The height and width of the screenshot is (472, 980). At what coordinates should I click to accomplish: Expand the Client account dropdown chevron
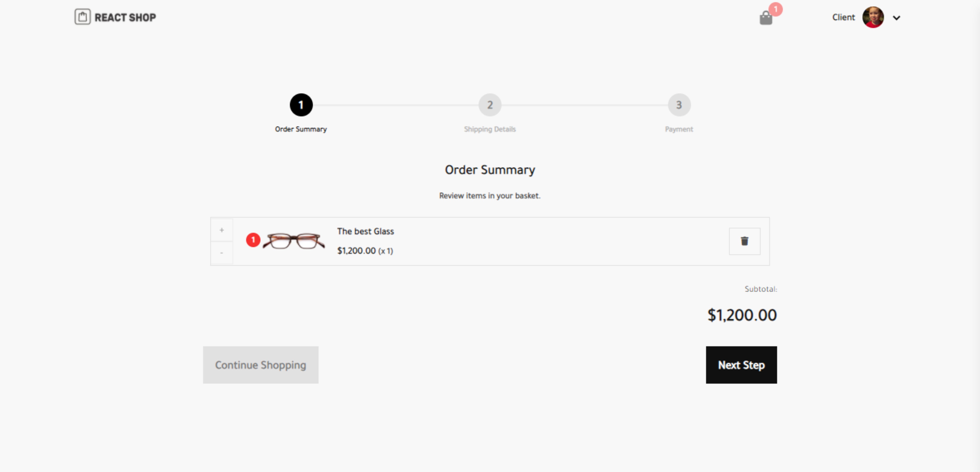[x=896, y=18]
